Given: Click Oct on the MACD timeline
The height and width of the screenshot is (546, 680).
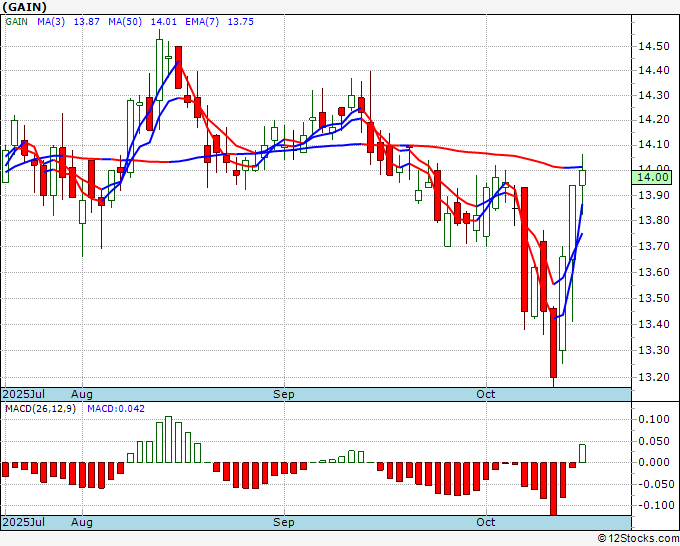Looking at the screenshot, I should click(485, 522).
